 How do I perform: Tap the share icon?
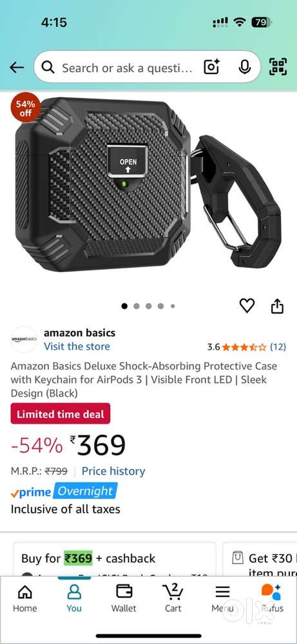tap(277, 305)
